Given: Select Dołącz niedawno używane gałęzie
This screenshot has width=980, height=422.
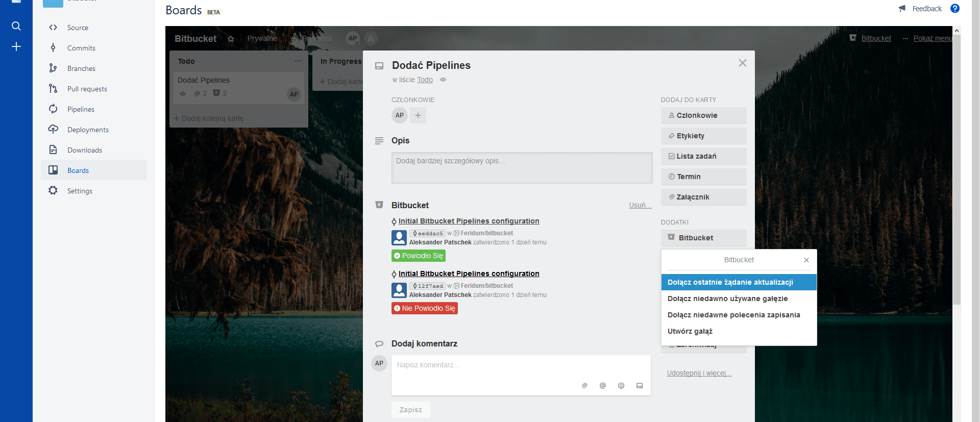Looking at the screenshot, I should [x=739, y=299].
